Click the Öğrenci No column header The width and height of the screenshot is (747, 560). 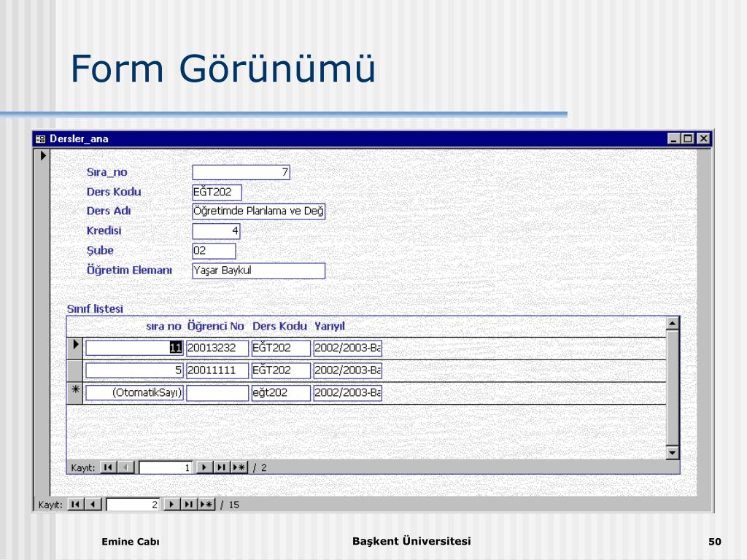[x=215, y=326]
